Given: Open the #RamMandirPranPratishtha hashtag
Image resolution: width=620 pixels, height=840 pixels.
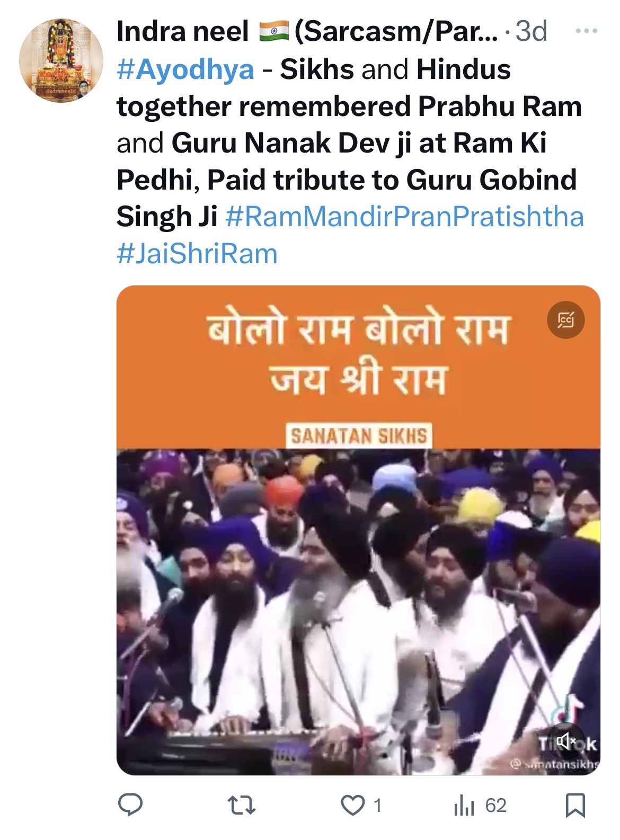Looking at the screenshot, I should [405, 217].
